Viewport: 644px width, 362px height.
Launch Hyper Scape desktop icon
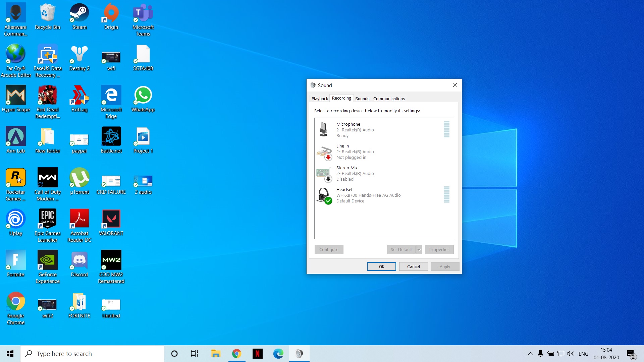(15, 99)
